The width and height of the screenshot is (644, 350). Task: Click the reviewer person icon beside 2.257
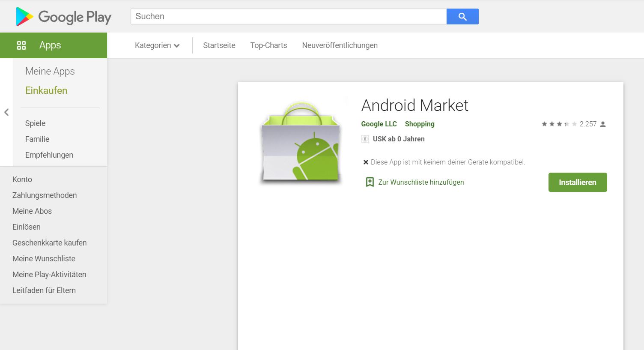pos(603,124)
